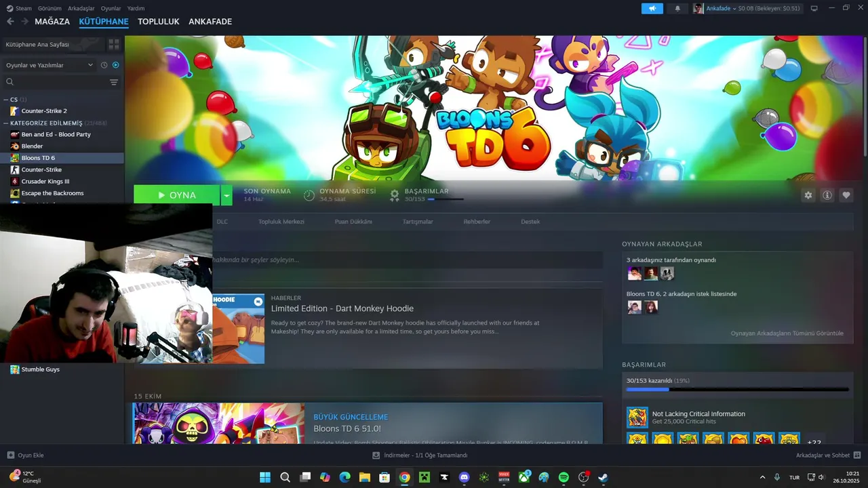
Task: Open advanced library filter options
Action: (114, 82)
